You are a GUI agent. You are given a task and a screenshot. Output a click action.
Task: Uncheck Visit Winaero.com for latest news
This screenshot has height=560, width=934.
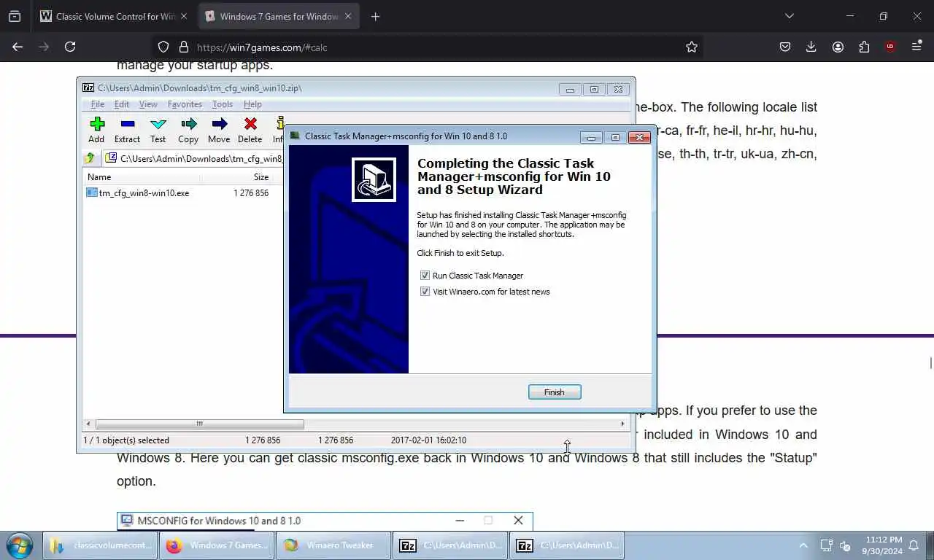(x=425, y=292)
